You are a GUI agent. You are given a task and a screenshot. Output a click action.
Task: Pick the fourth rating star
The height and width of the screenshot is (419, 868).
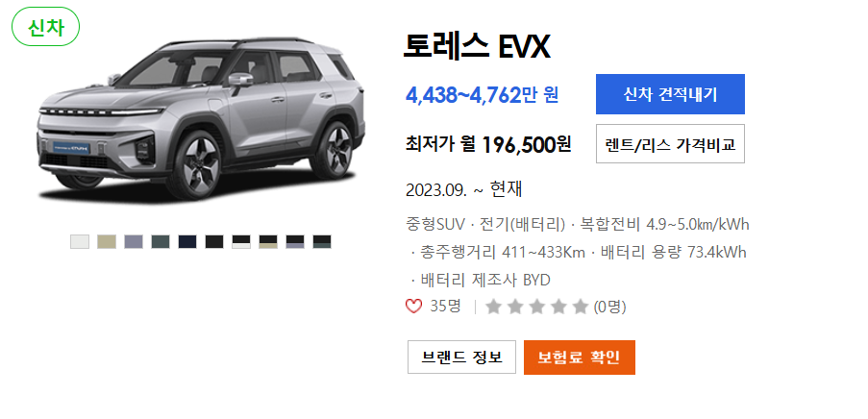[x=558, y=307]
